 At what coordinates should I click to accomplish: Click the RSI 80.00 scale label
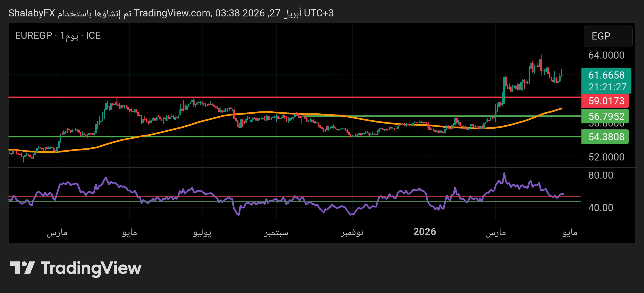point(601,175)
